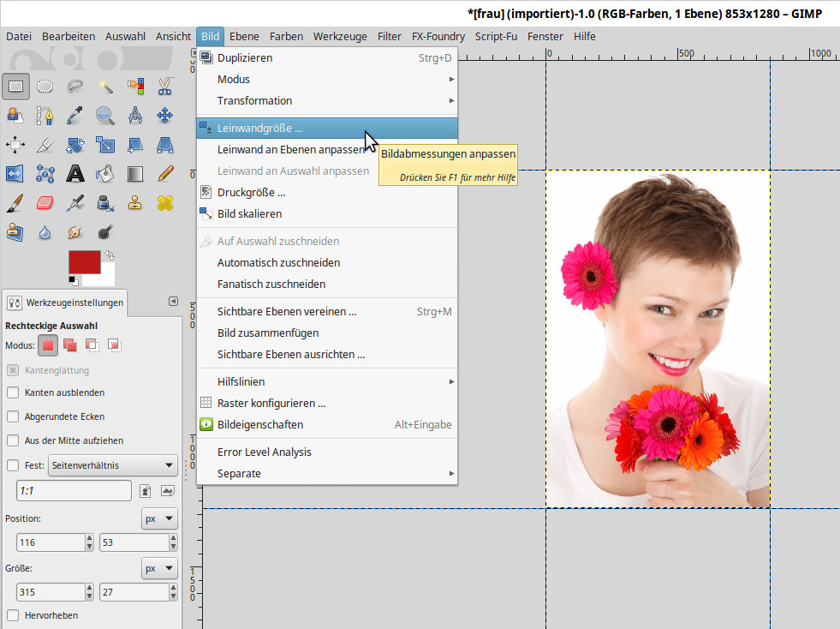Toggle the Abgerundete Ecken checkbox
Viewport: 840px width, 629px height.
[13, 416]
